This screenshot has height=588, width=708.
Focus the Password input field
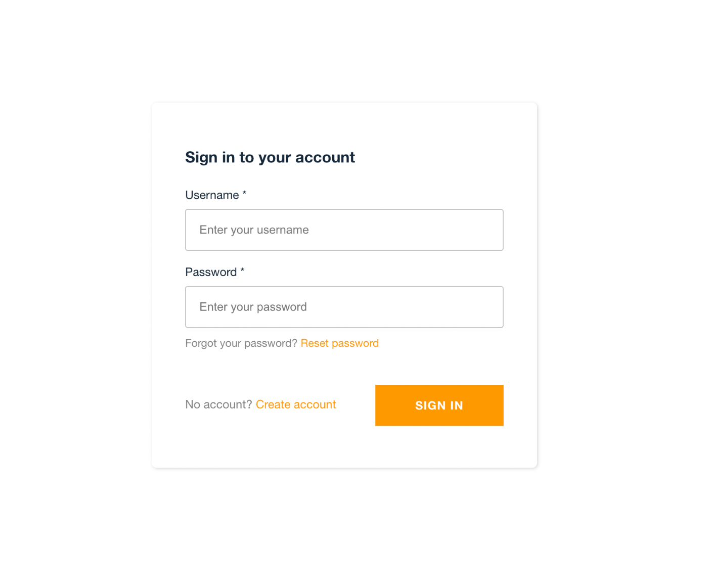pyautogui.click(x=344, y=307)
